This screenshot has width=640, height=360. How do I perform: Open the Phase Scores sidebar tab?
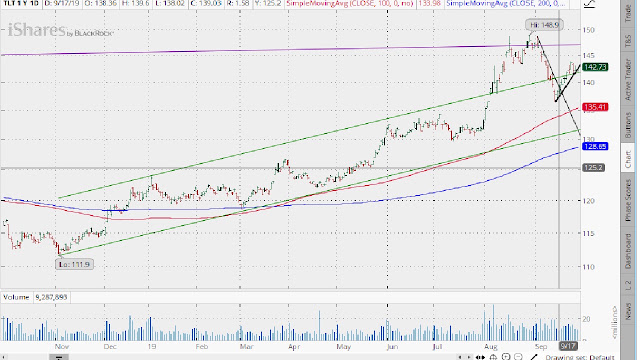click(629, 201)
